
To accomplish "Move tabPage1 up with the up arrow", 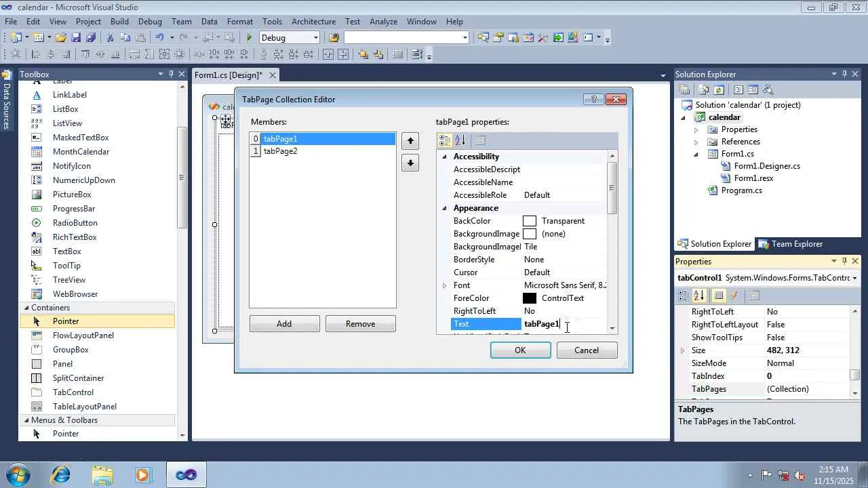I will [x=410, y=141].
